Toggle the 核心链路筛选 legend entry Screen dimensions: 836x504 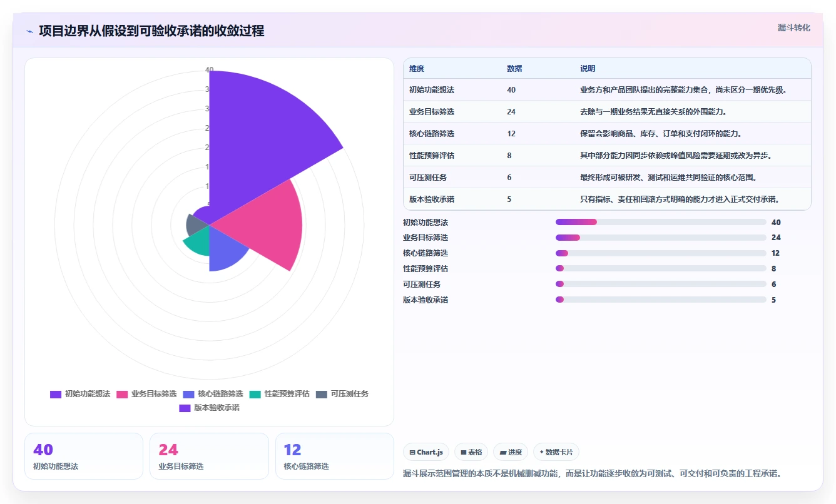(x=213, y=394)
